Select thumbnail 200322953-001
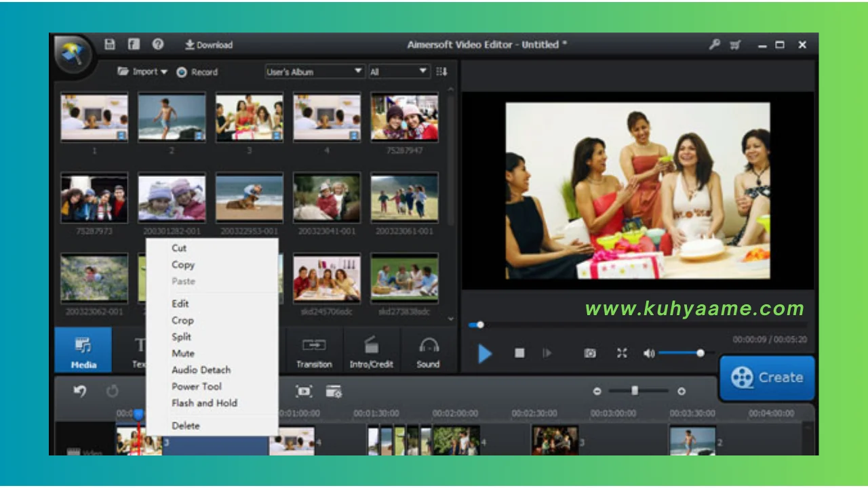The width and height of the screenshot is (868, 488). 250,197
